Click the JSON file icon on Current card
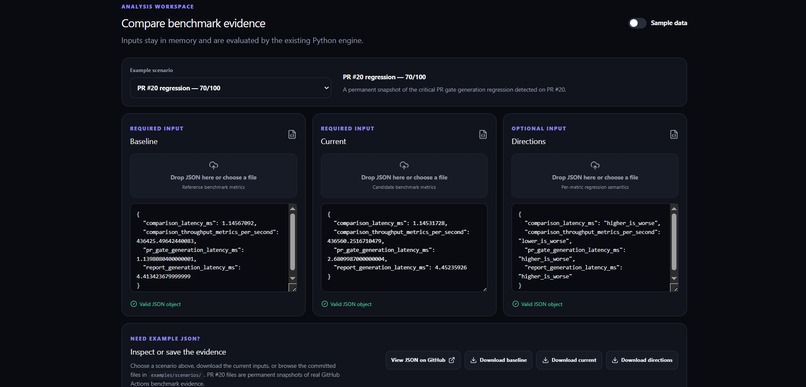This screenshot has height=387, width=806. 483,135
